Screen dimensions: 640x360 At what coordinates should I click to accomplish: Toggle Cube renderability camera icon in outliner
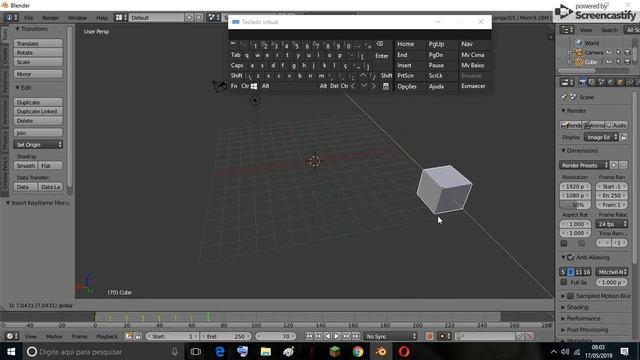tap(627, 62)
